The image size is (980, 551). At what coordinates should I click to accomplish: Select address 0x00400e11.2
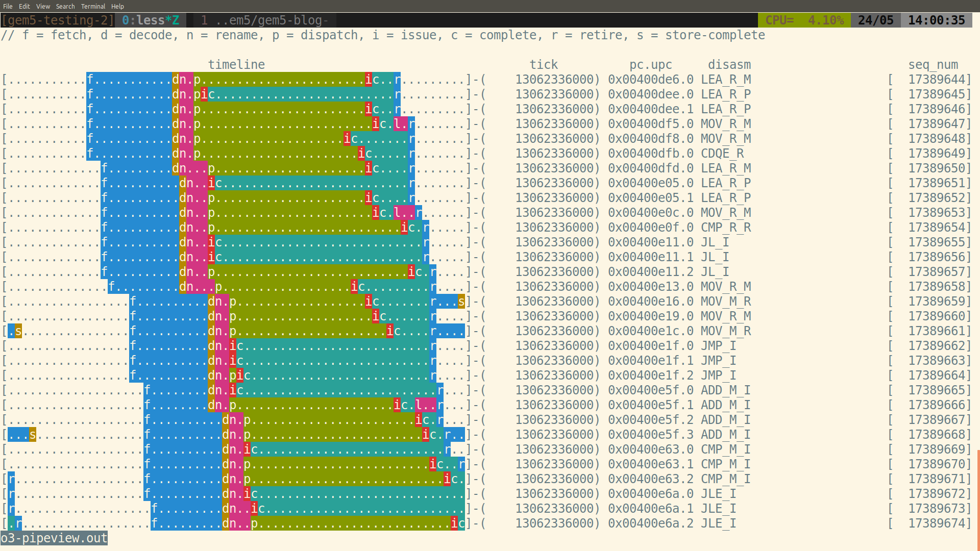pyautogui.click(x=651, y=272)
